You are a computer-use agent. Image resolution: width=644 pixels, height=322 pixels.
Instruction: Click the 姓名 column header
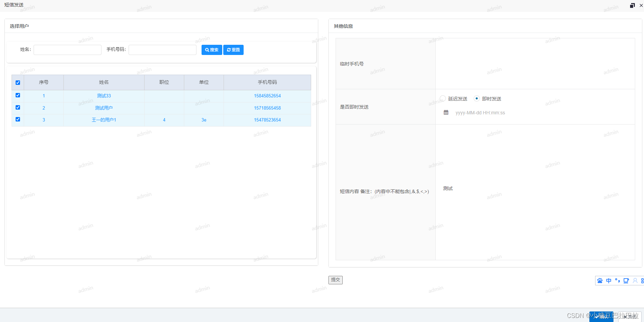(104, 82)
